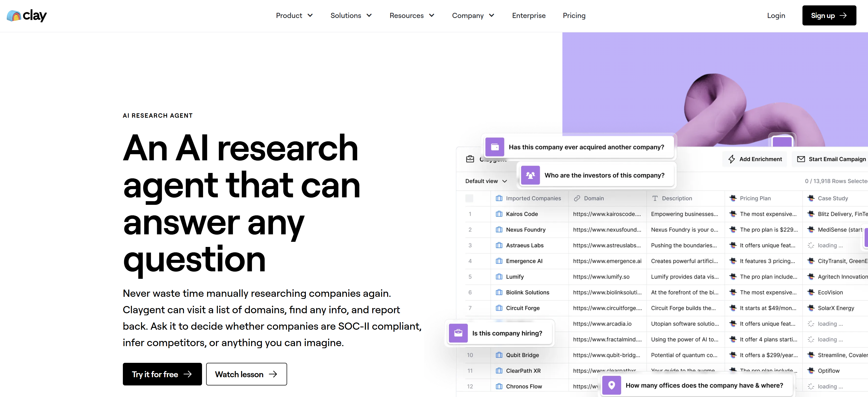Click the 'SolarX Energy' case study cell
Viewport: 868px width, 397px height.
836,308
